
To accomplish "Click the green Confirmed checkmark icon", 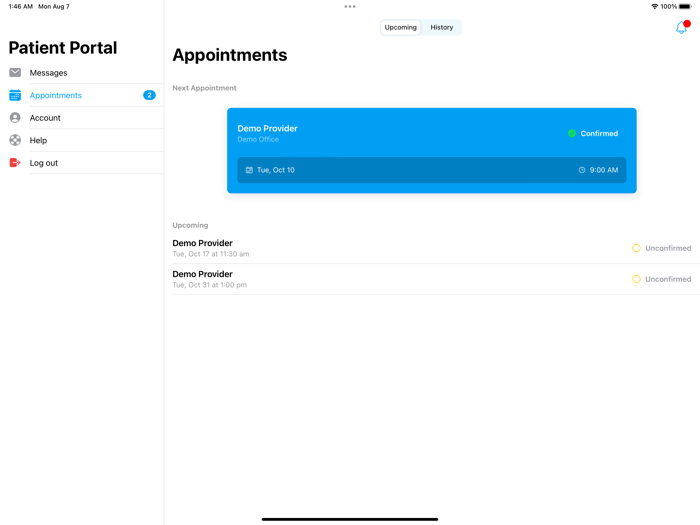I will [x=572, y=133].
